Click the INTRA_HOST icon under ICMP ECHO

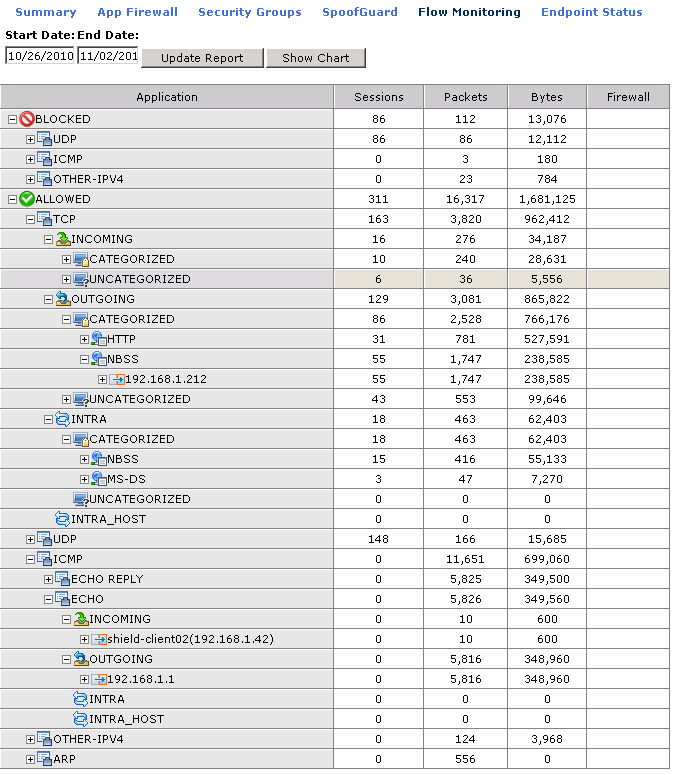tap(81, 719)
